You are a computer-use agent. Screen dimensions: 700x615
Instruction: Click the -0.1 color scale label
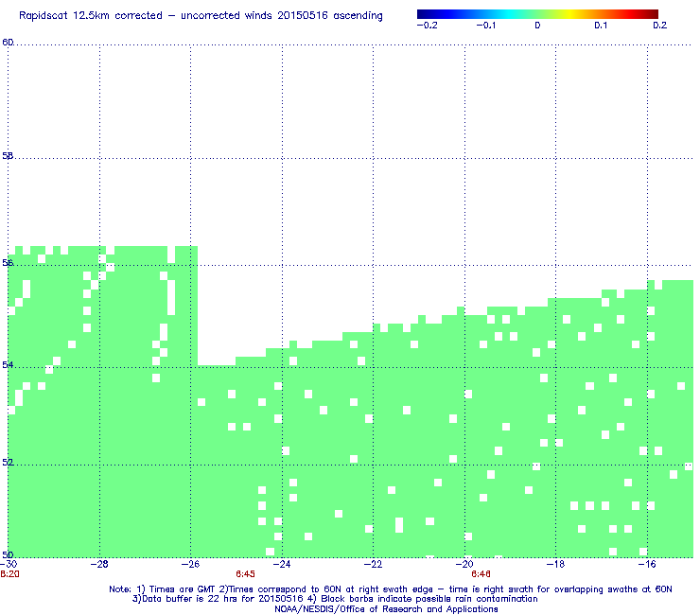(x=485, y=26)
